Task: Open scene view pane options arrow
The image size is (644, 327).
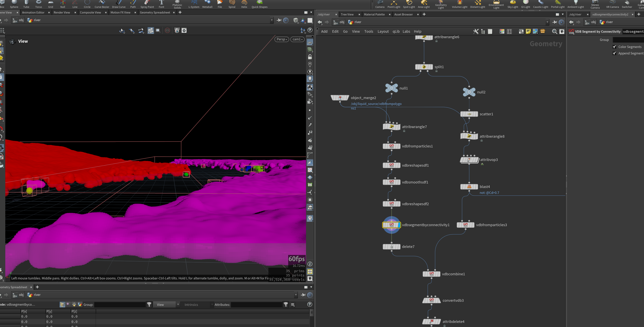Action: point(311,13)
